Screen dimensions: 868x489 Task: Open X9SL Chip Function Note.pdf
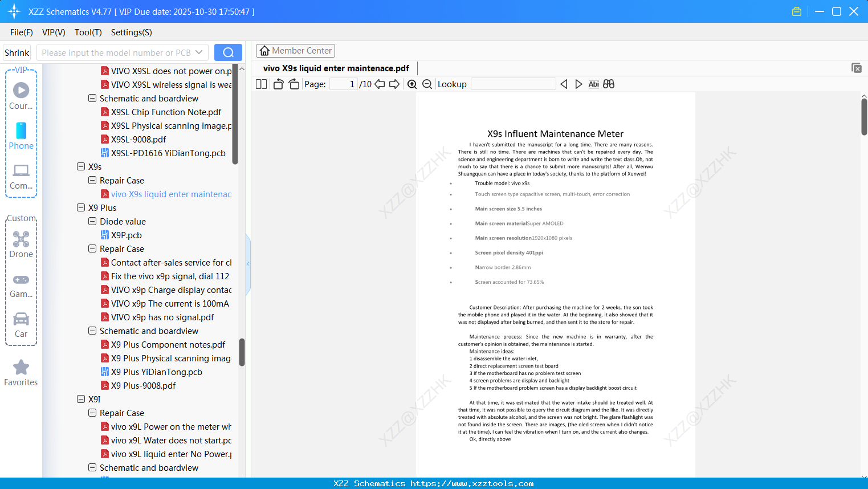point(161,112)
